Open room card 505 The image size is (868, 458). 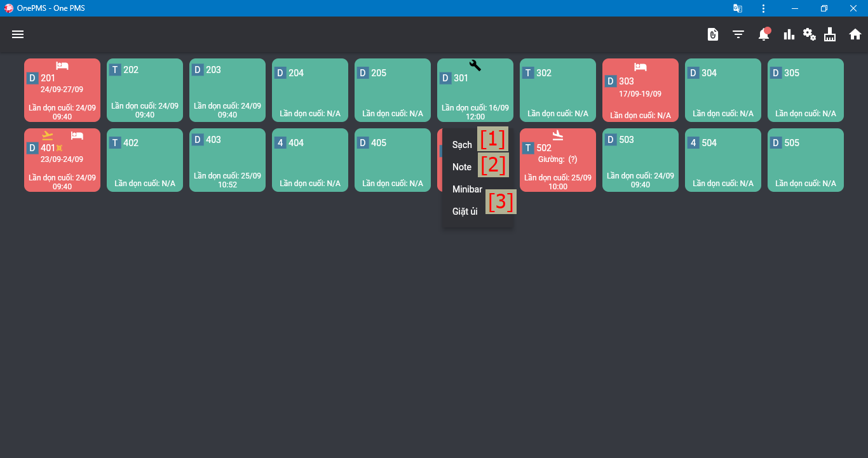click(x=806, y=160)
